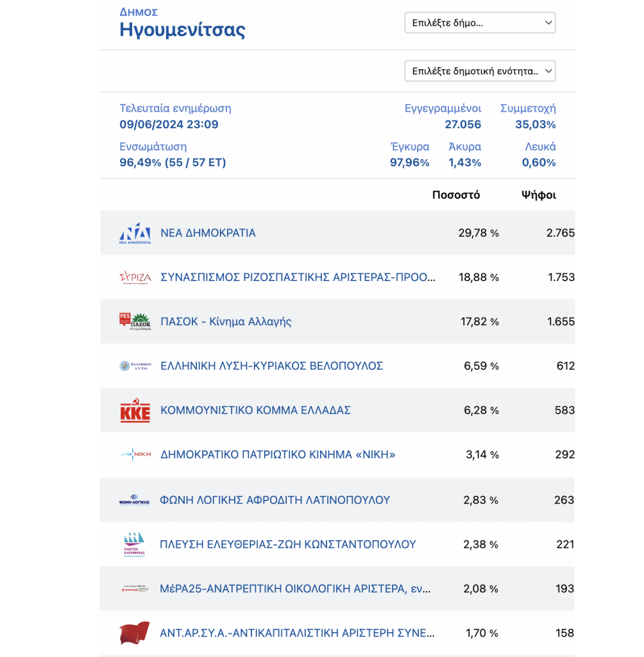Click the '2,08 %' percentage value

point(480,589)
